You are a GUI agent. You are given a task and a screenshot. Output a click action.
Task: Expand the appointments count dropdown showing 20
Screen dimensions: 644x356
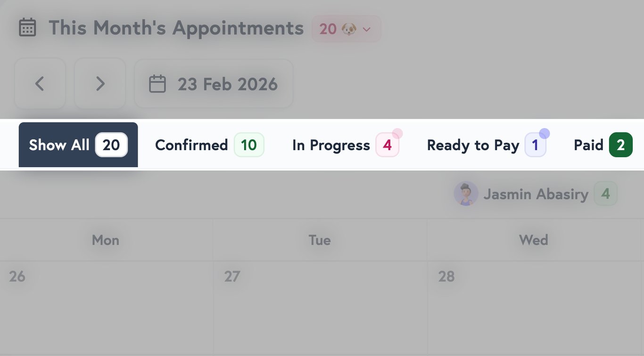[346, 29]
